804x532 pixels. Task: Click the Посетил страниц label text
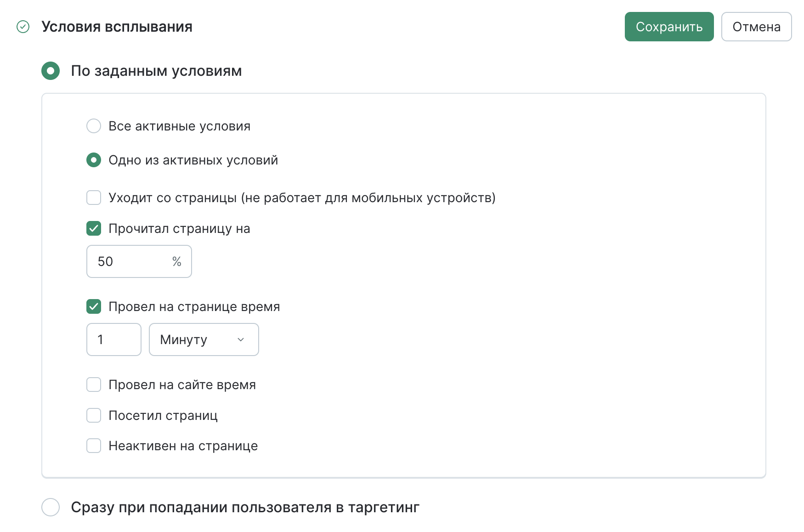[x=163, y=415]
